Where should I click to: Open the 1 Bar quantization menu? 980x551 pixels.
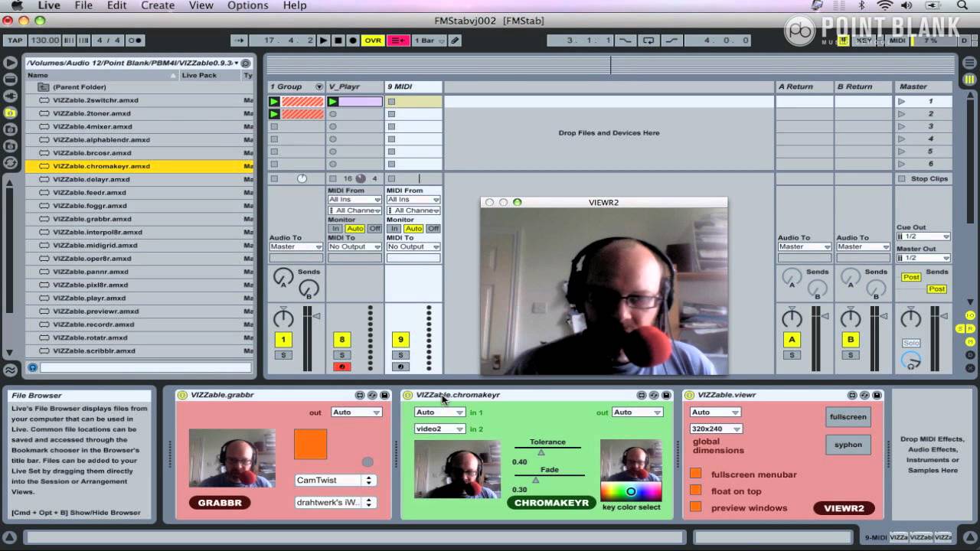430,41
